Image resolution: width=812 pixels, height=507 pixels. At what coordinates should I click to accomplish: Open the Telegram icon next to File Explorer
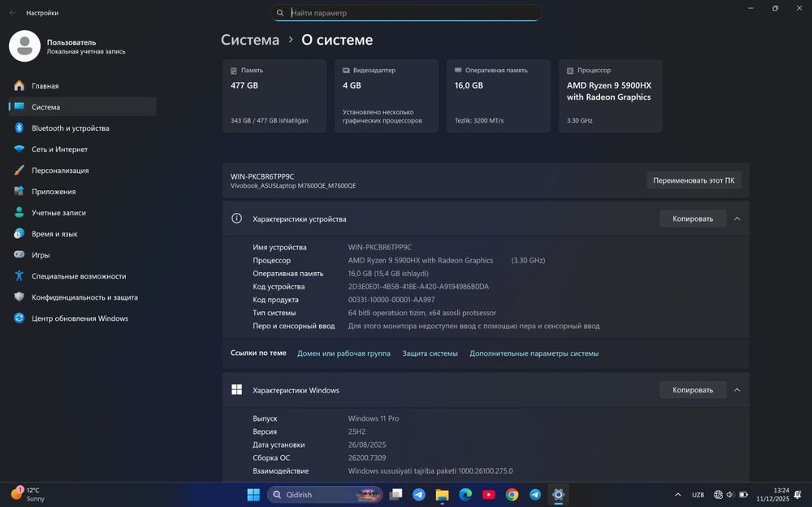419,495
